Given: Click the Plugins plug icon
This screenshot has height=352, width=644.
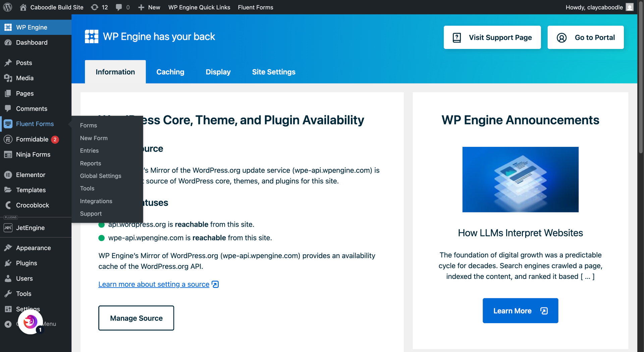Looking at the screenshot, I should 8,263.
